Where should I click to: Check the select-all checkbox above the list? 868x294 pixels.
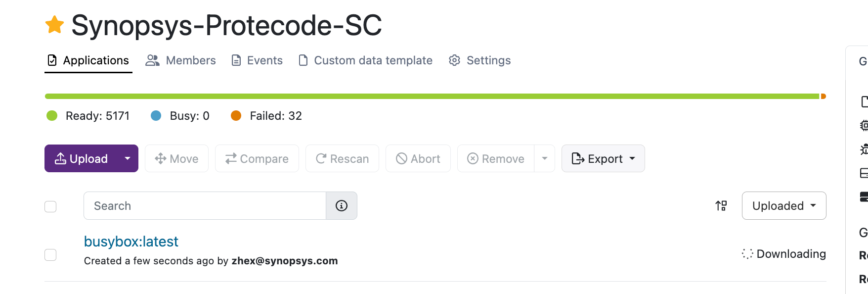[50, 206]
